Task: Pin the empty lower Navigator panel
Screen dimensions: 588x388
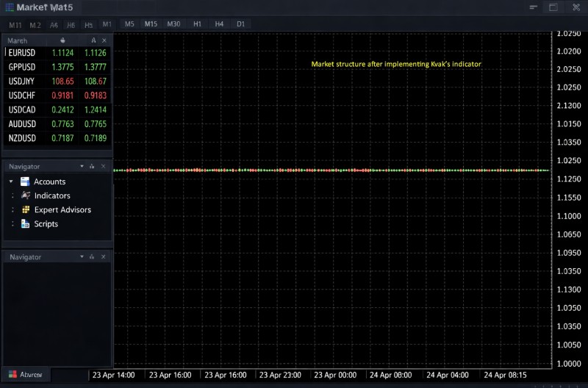Action: point(92,256)
